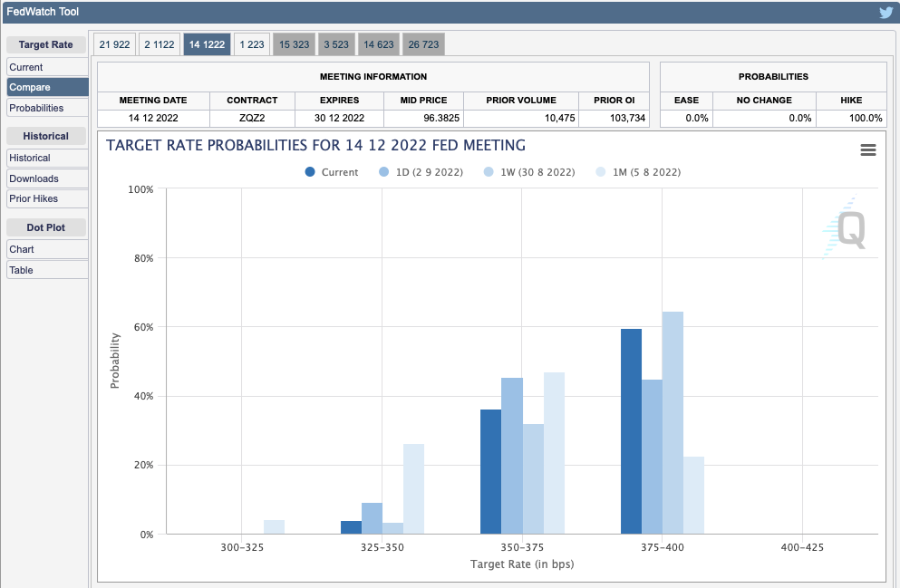Toggle the 1D (2 9 2022) legend series
The image size is (900, 588).
(421, 172)
